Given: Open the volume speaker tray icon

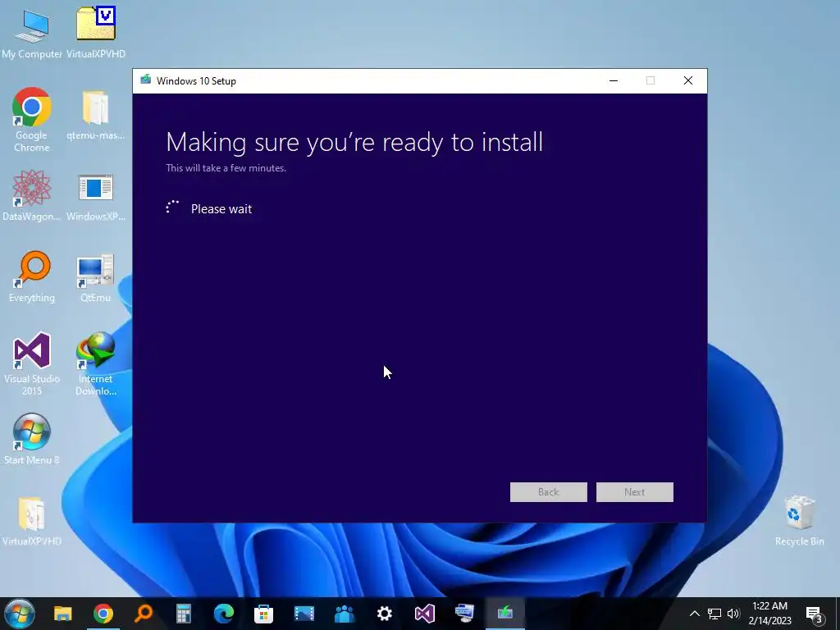Looking at the screenshot, I should click(x=733, y=614).
